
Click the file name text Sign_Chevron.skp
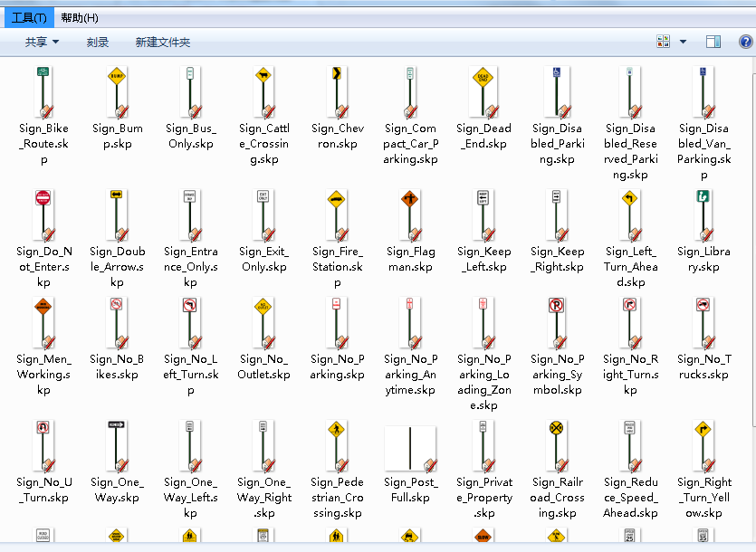point(337,136)
